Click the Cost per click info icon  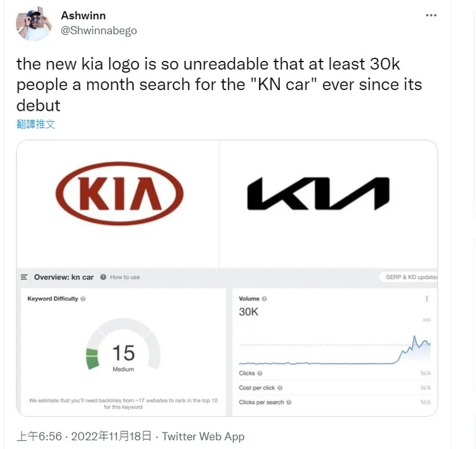(x=280, y=387)
